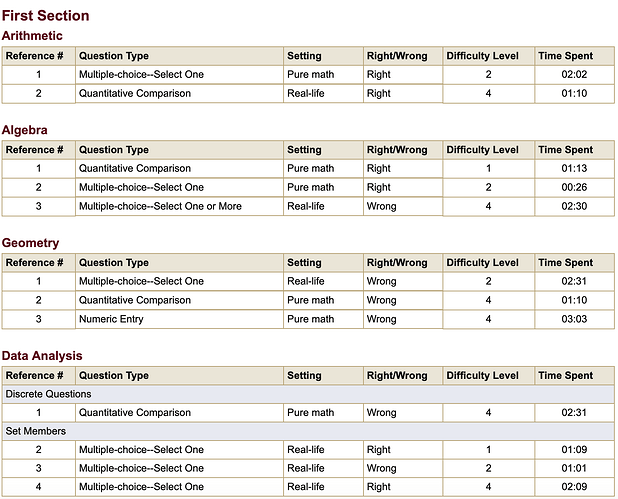618x499 pixels.
Task: Click the 03:03 time spent value
Action: (x=573, y=319)
